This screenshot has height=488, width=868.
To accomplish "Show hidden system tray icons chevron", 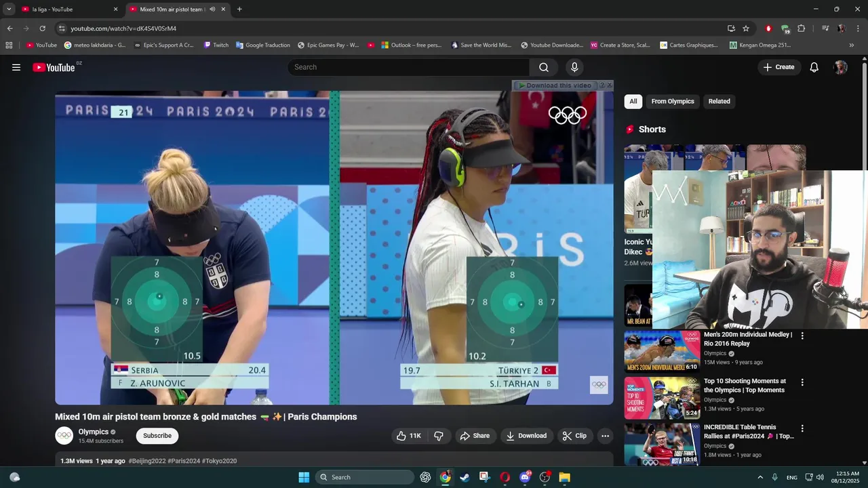I will click(760, 477).
